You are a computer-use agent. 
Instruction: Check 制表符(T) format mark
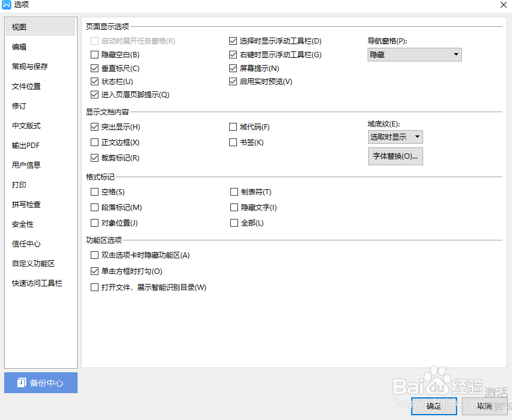234,192
